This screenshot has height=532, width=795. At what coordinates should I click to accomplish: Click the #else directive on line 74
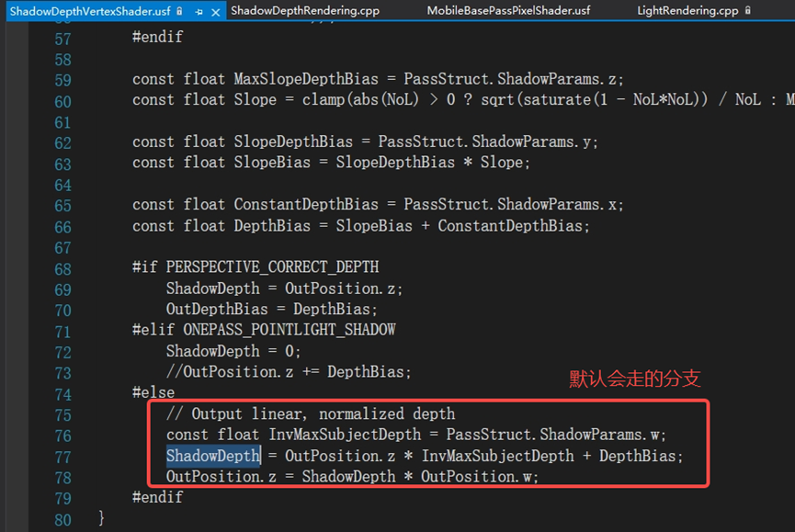point(155,391)
